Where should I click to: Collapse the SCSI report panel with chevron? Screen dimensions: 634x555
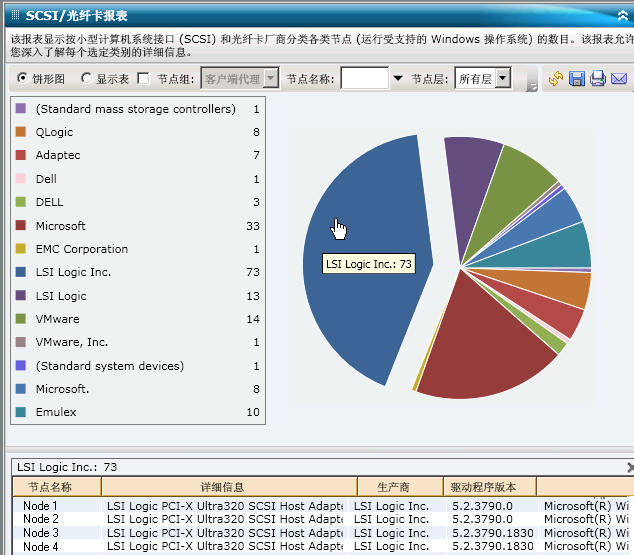point(624,16)
